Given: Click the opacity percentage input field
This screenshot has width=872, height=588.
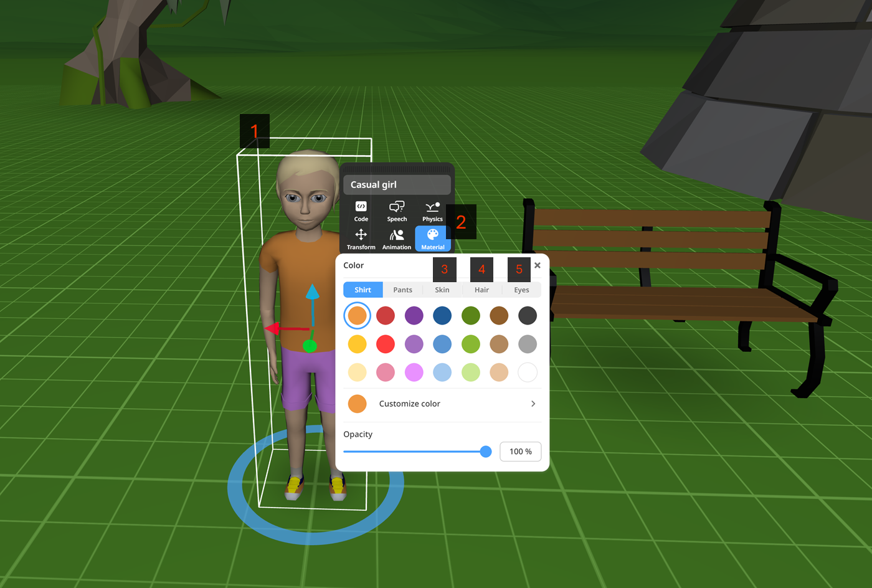Looking at the screenshot, I should (x=521, y=452).
